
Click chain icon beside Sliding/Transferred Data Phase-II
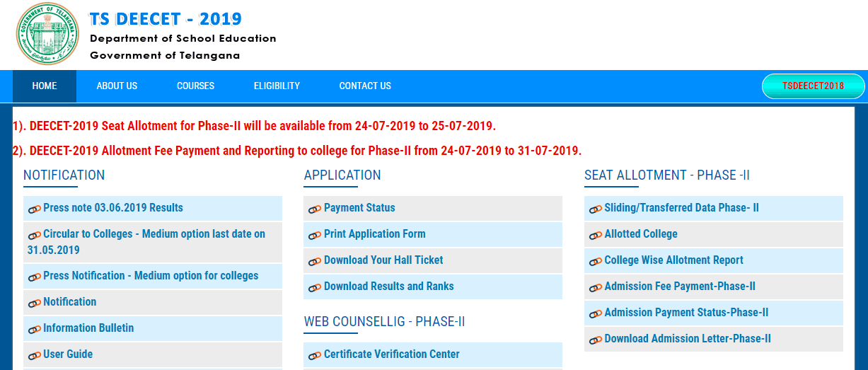596,209
